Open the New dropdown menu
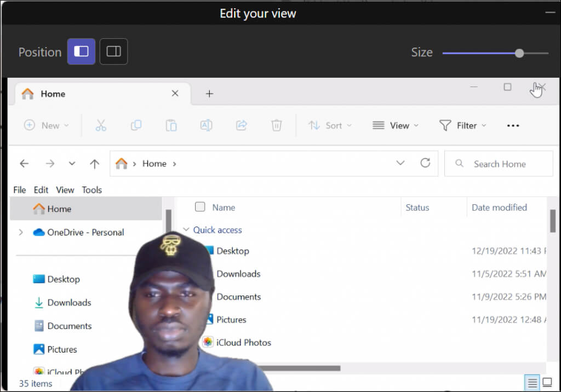This screenshot has height=392, width=561. pyautogui.click(x=47, y=125)
